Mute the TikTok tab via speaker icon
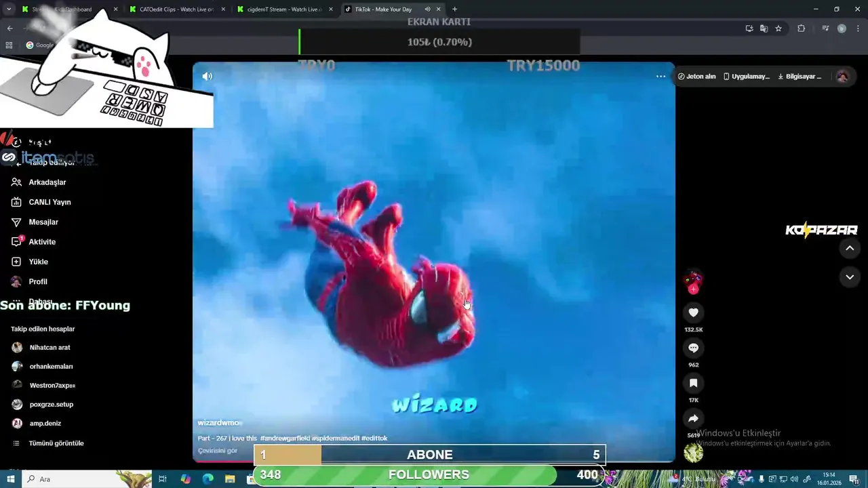 [427, 9]
